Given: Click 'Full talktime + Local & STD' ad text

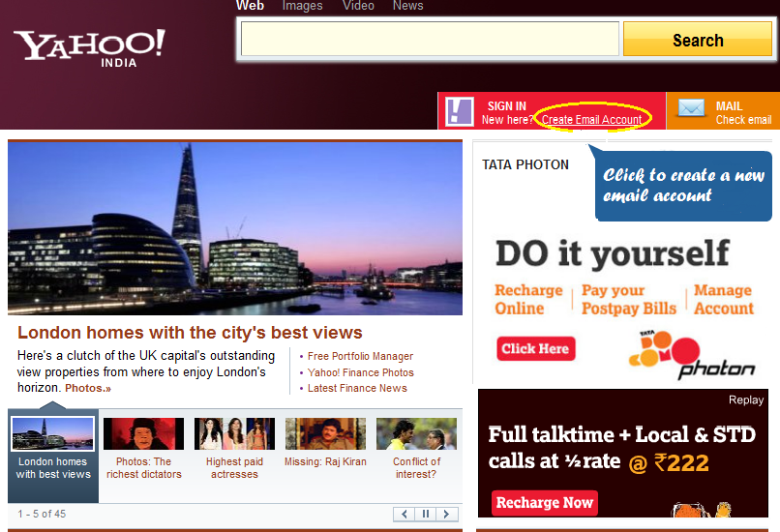Looking at the screenshot, I should [622, 435].
